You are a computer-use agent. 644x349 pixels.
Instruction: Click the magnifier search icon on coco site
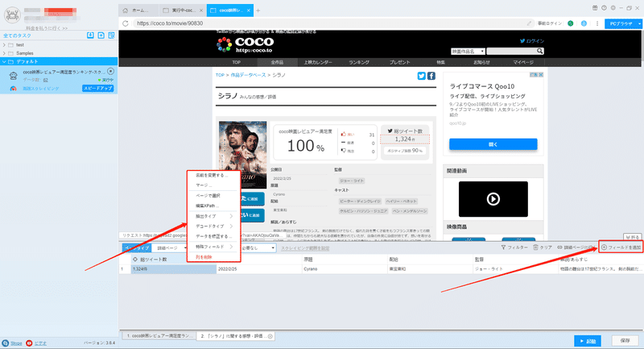tap(539, 51)
